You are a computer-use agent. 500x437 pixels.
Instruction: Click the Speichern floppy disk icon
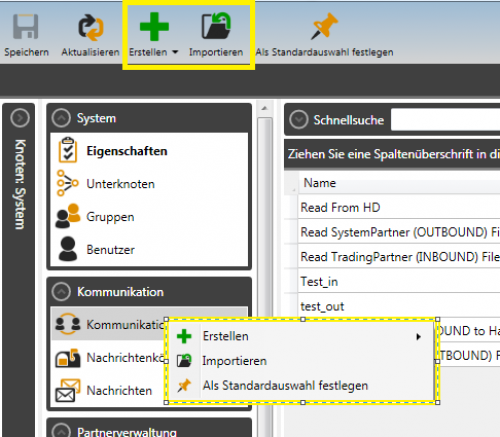point(26,26)
